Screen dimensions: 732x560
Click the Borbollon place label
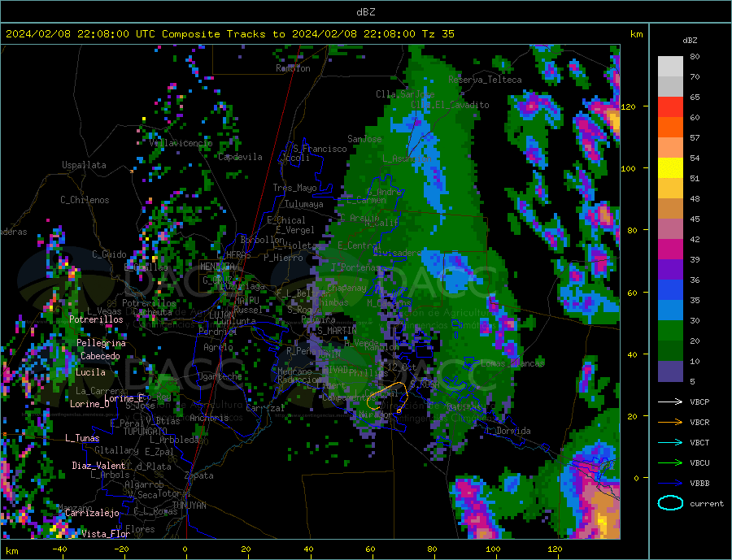coord(263,240)
